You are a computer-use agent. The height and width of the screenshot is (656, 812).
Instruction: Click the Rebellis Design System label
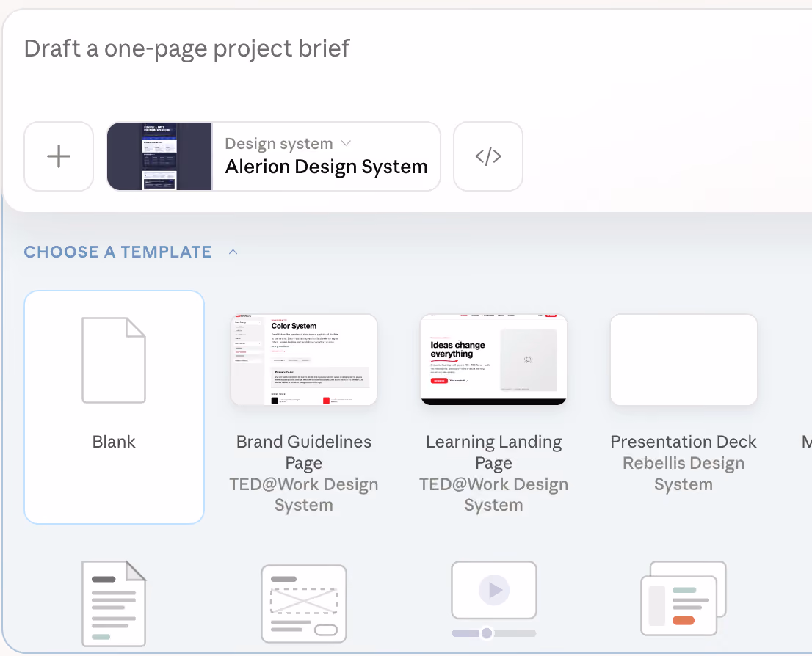point(684,473)
